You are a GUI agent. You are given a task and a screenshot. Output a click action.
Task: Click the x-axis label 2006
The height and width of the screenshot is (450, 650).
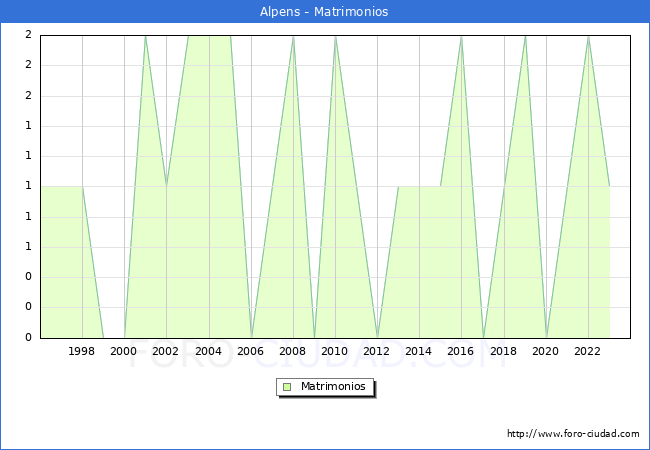point(250,351)
